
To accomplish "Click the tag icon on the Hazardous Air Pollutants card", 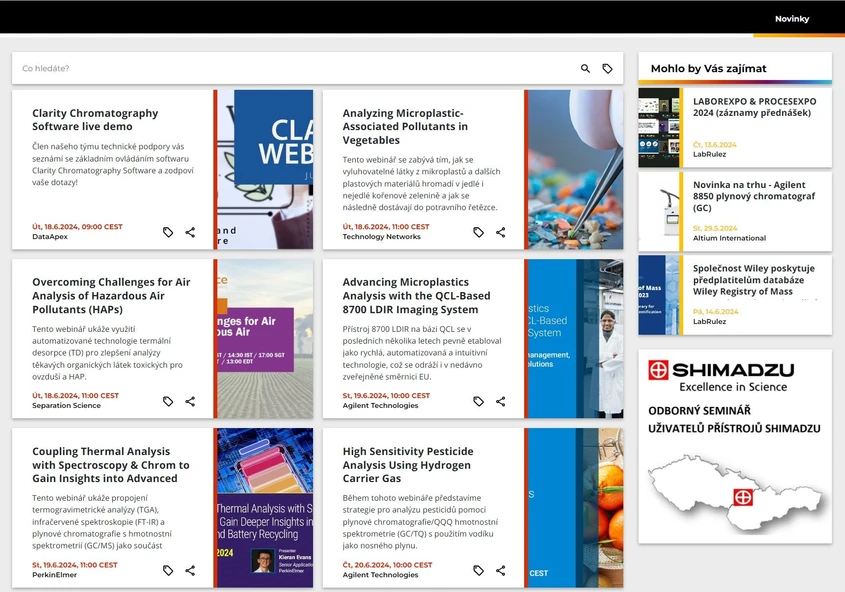I will point(167,401).
